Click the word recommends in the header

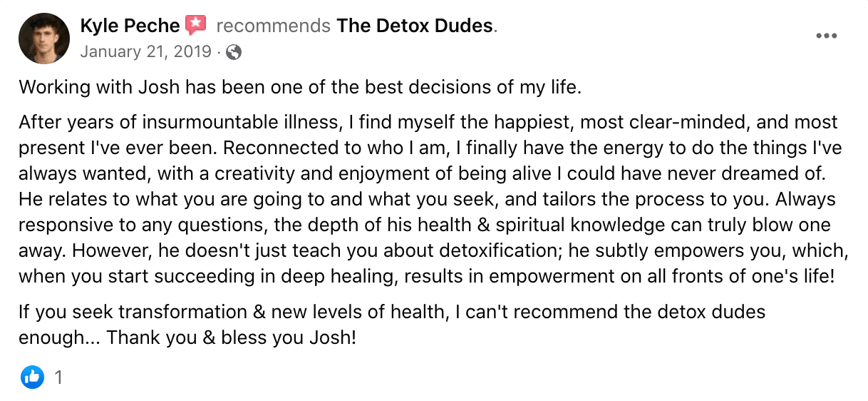click(273, 26)
